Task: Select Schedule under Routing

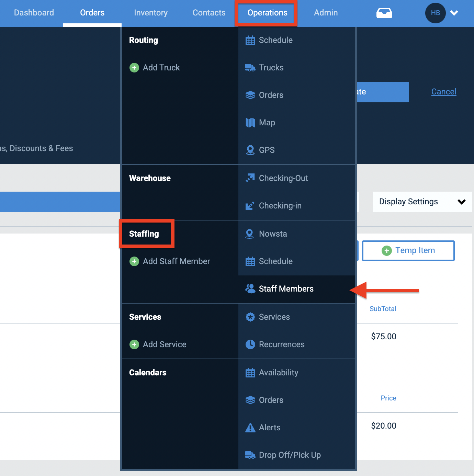Action: click(x=297, y=40)
